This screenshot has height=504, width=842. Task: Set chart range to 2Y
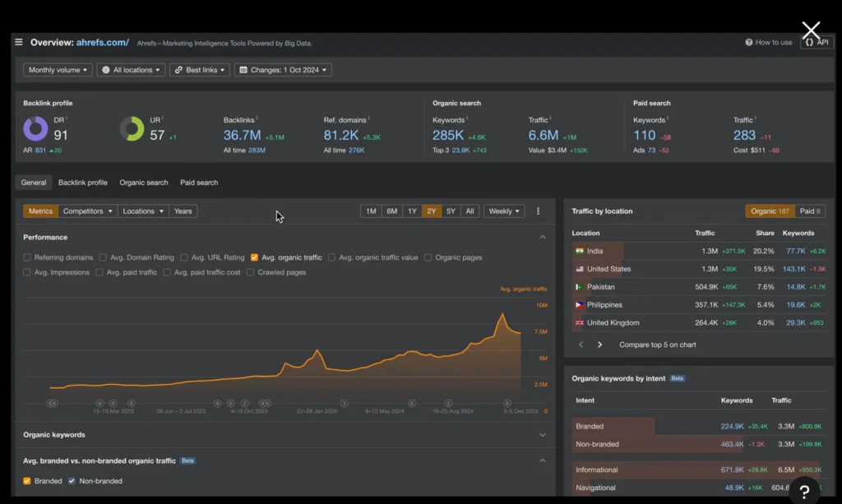431,211
